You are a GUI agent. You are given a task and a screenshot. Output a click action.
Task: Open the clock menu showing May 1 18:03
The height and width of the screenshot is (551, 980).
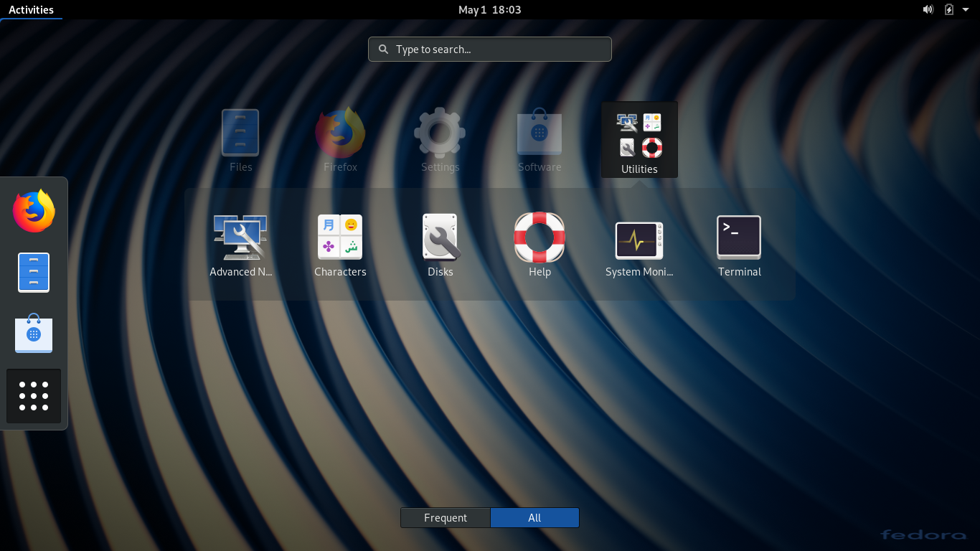click(490, 9)
